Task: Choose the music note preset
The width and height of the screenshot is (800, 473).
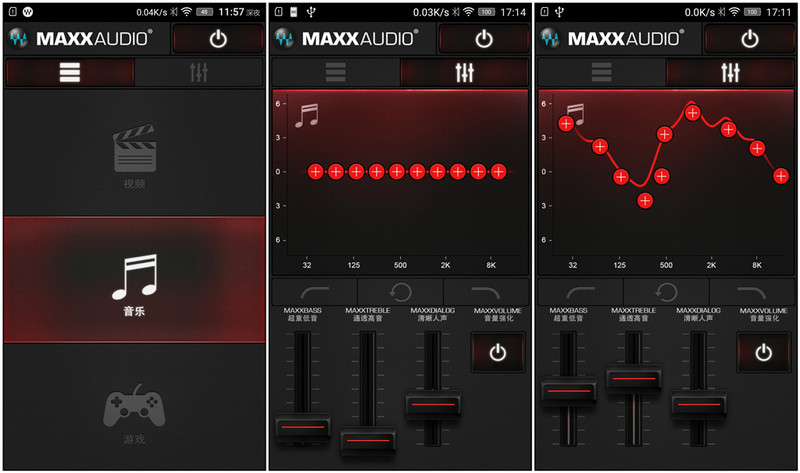Action: pos(134,280)
